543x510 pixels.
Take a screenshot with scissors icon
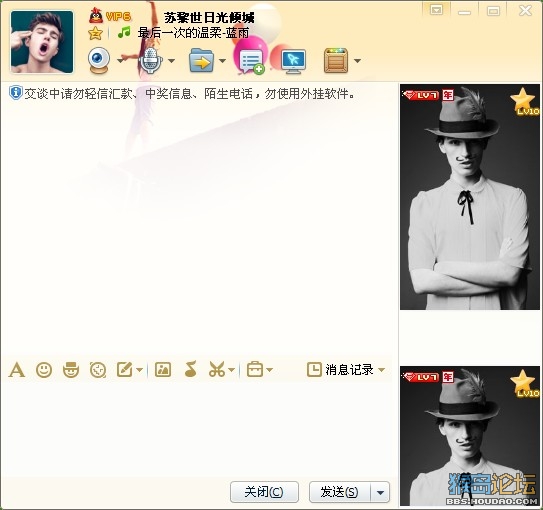(217, 369)
